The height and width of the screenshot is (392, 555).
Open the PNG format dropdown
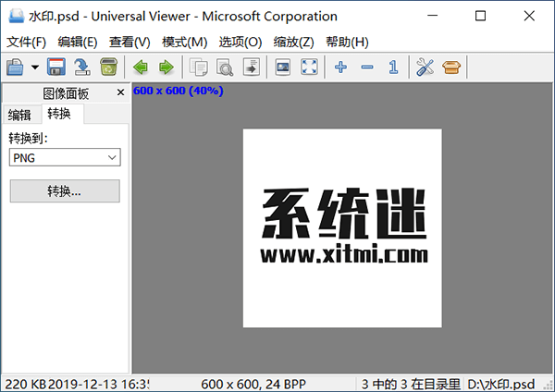coord(65,157)
